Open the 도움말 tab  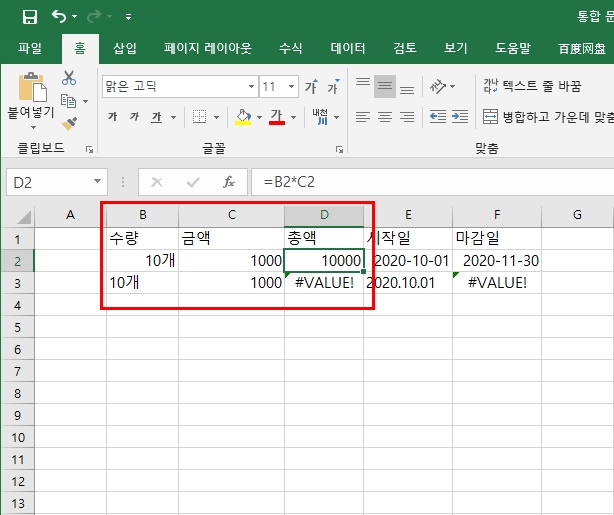(513, 49)
